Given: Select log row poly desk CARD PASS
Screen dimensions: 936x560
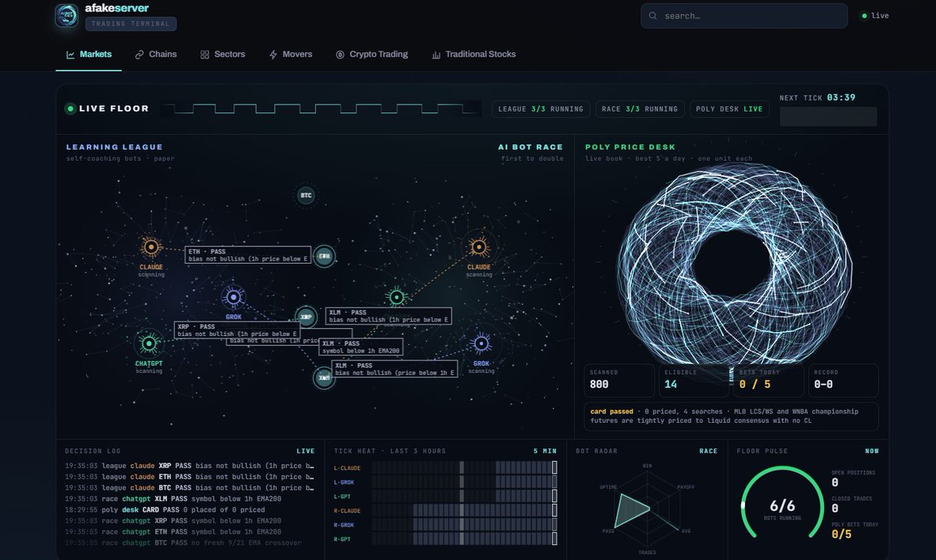Looking at the screenshot, I should (x=190, y=509).
